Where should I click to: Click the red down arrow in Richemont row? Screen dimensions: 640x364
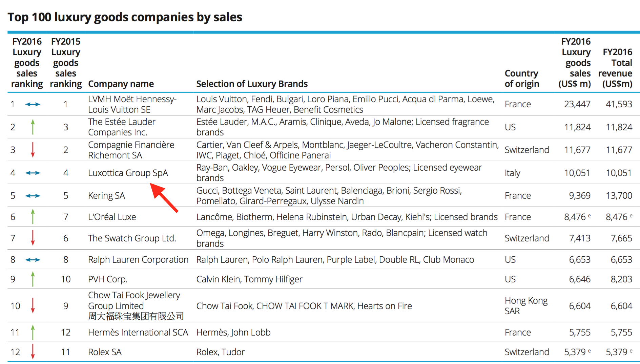(x=33, y=150)
